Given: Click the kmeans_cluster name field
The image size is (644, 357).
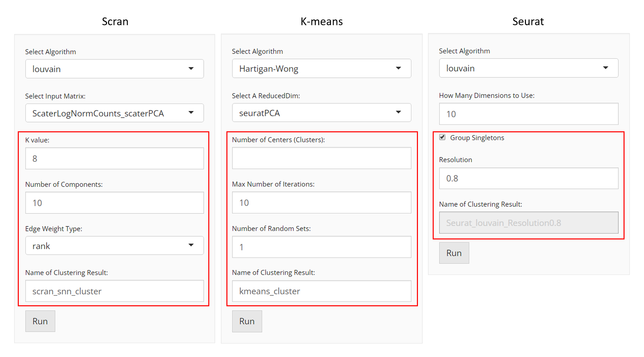Looking at the screenshot, I should [x=321, y=291].
